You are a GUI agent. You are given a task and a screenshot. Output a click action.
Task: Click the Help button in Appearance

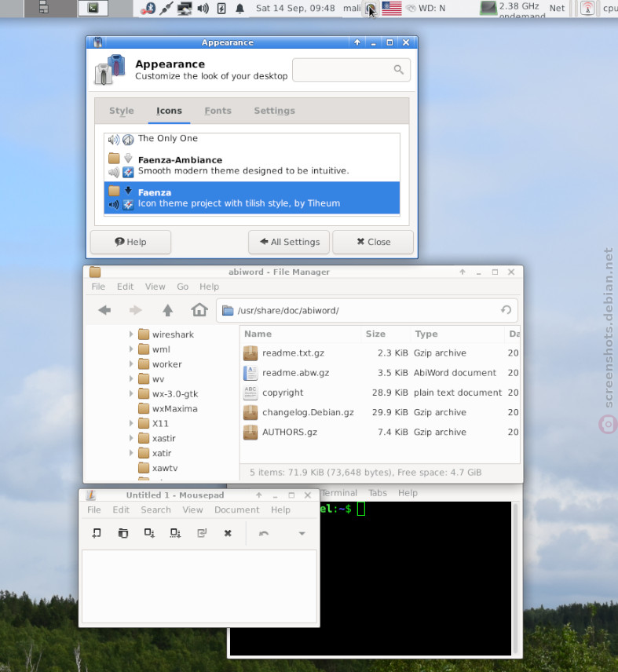click(x=130, y=242)
